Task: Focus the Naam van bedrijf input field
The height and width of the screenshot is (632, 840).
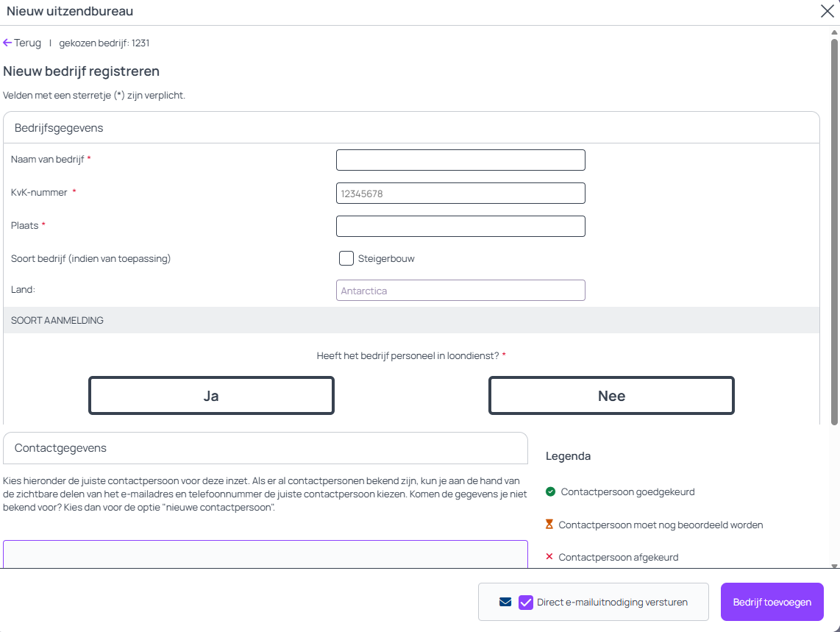Action: (x=460, y=160)
